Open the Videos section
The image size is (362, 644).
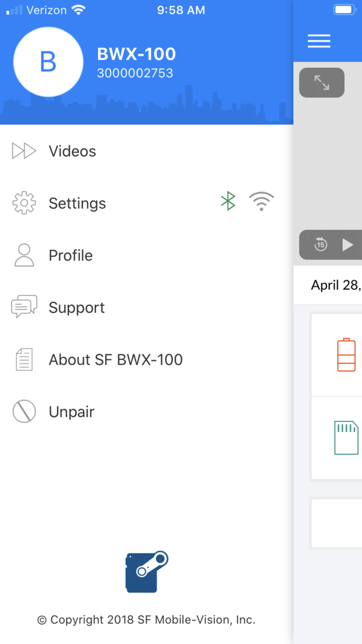click(72, 151)
